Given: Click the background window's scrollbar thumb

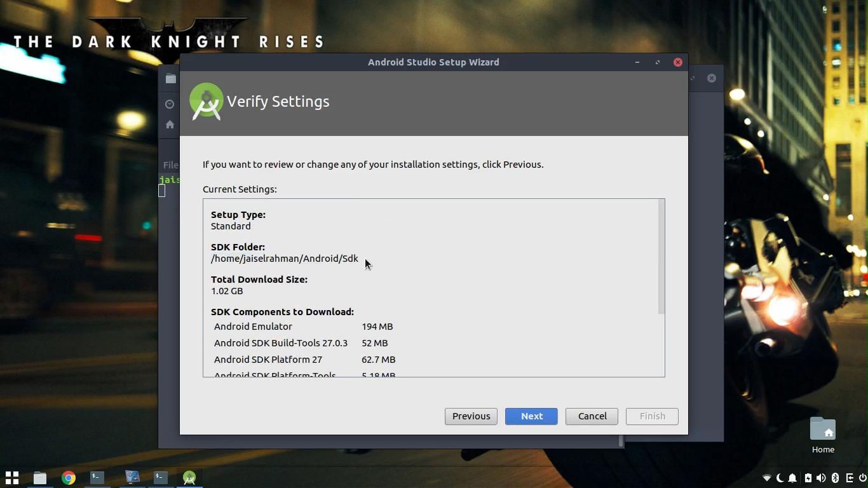Looking at the screenshot, I should [621, 440].
